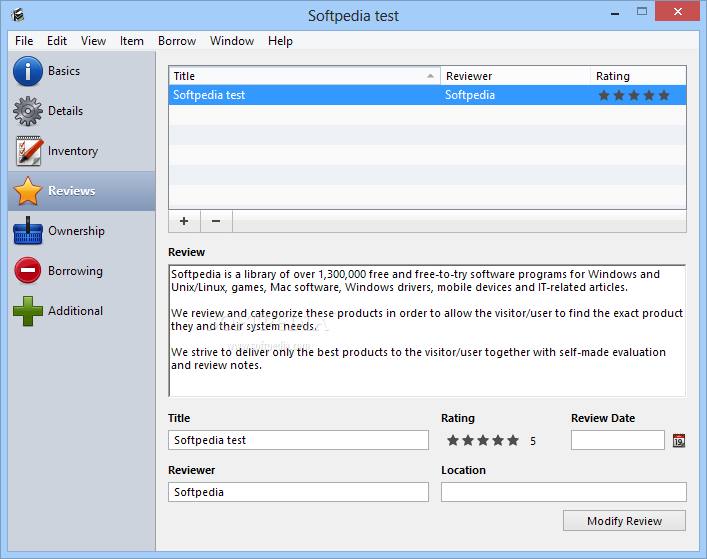Open the Inventory checklist icon
The image size is (707, 559).
coord(29,151)
